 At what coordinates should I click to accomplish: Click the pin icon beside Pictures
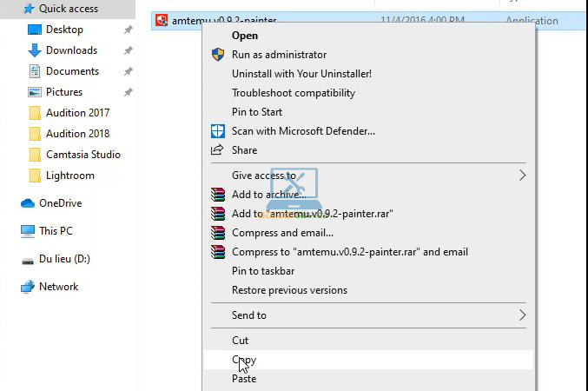[x=129, y=92]
